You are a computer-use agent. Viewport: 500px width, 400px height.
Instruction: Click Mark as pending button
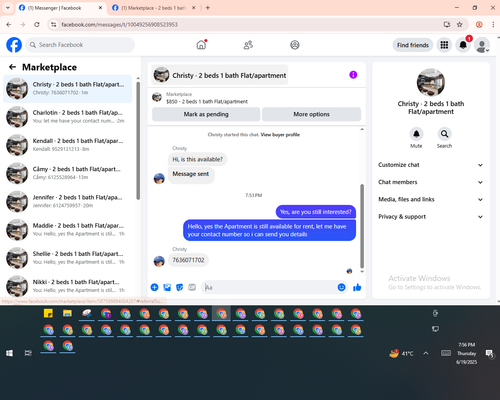tap(206, 114)
